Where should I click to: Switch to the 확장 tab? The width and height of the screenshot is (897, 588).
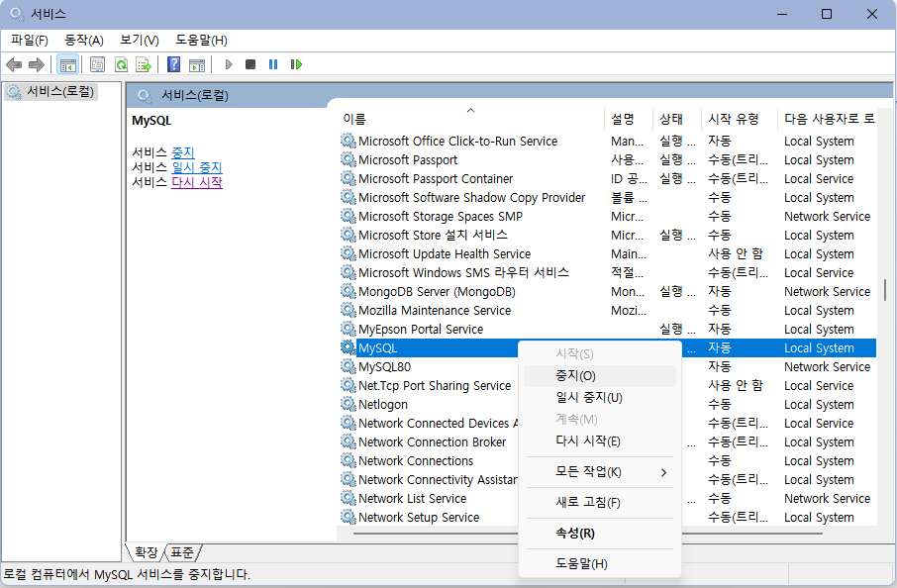147,552
